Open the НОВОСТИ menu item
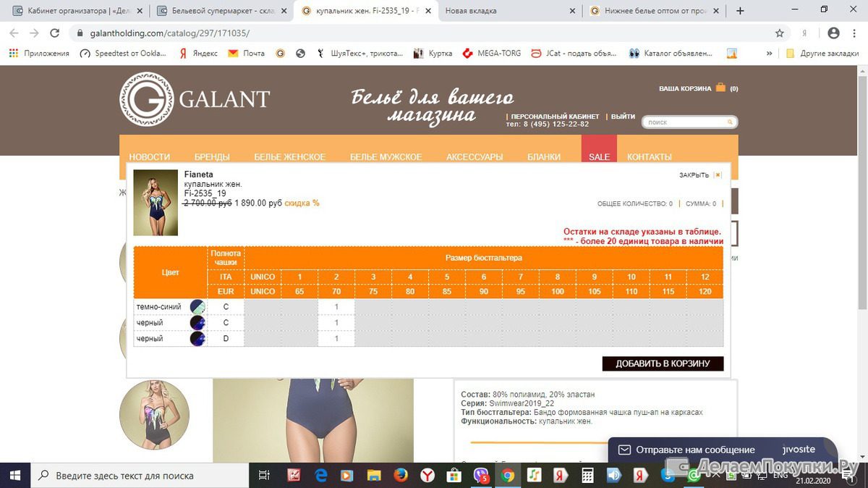 (x=150, y=157)
